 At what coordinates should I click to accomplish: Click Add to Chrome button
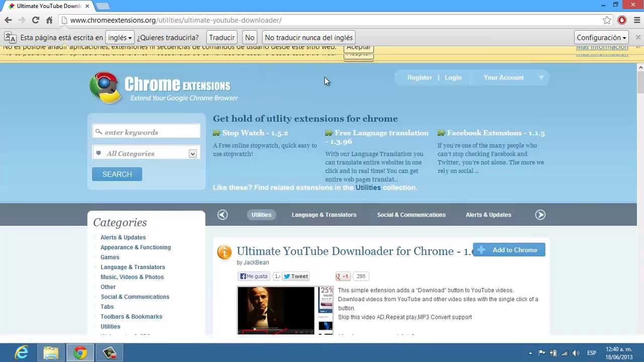tap(509, 250)
